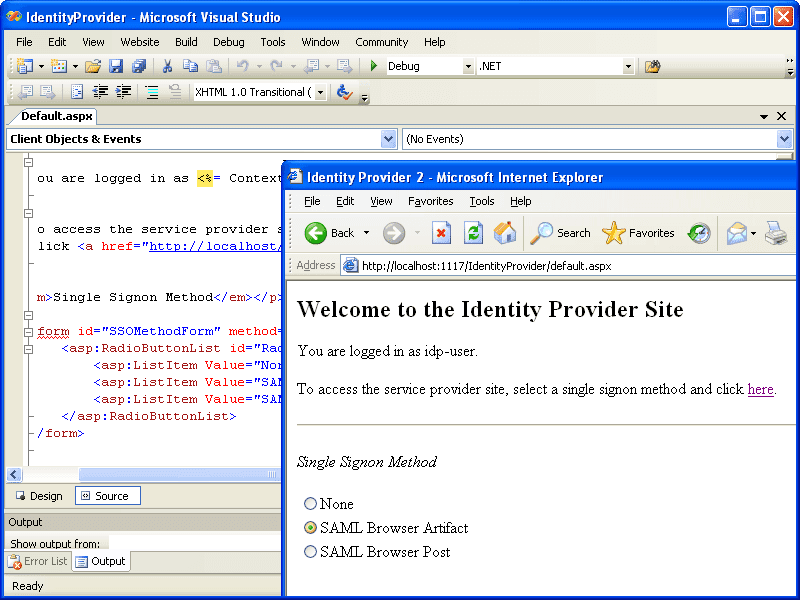Open Community menu in Visual Studio

pyautogui.click(x=382, y=42)
